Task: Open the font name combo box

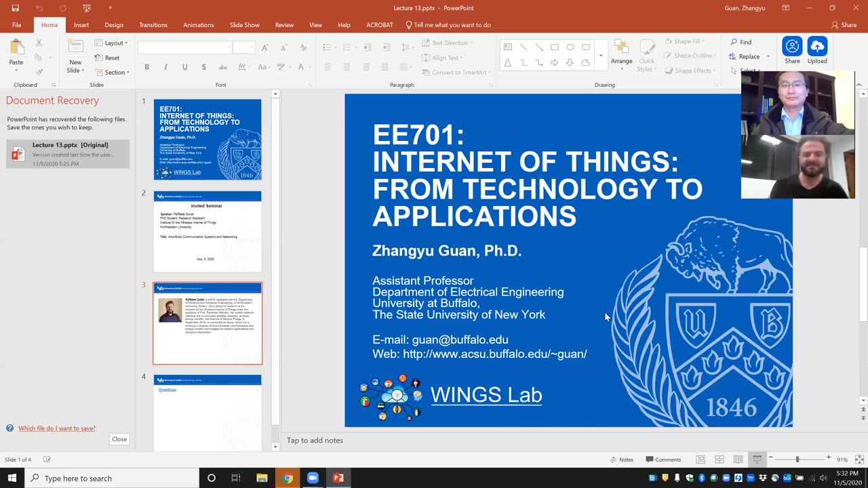Action: 184,47
